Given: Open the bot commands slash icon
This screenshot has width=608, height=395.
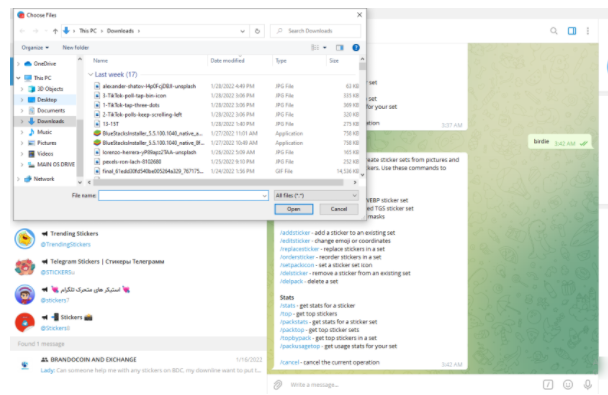Looking at the screenshot, I should coord(548,385).
